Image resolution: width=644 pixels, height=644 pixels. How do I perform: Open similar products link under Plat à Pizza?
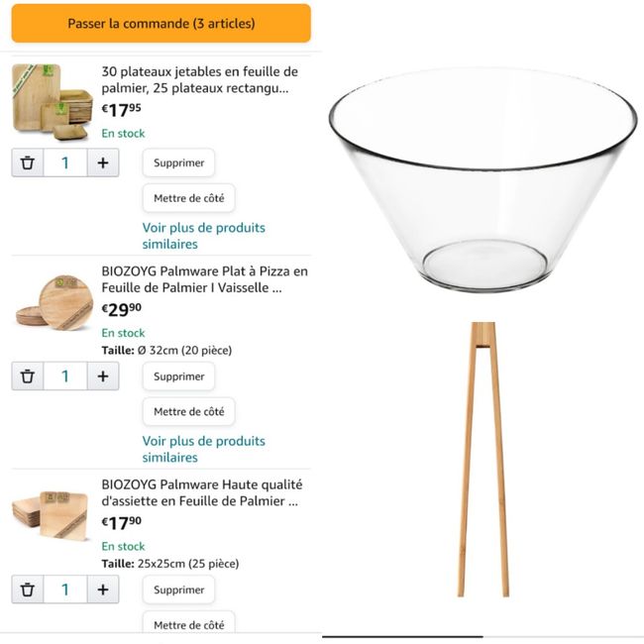click(203, 449)
